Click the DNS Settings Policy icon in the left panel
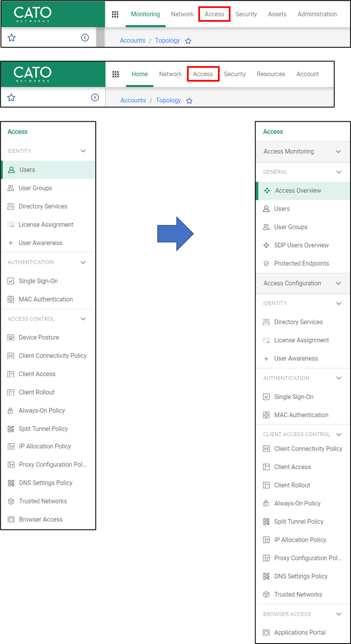This screenshot has width=351, height=644. pos(11,483)
